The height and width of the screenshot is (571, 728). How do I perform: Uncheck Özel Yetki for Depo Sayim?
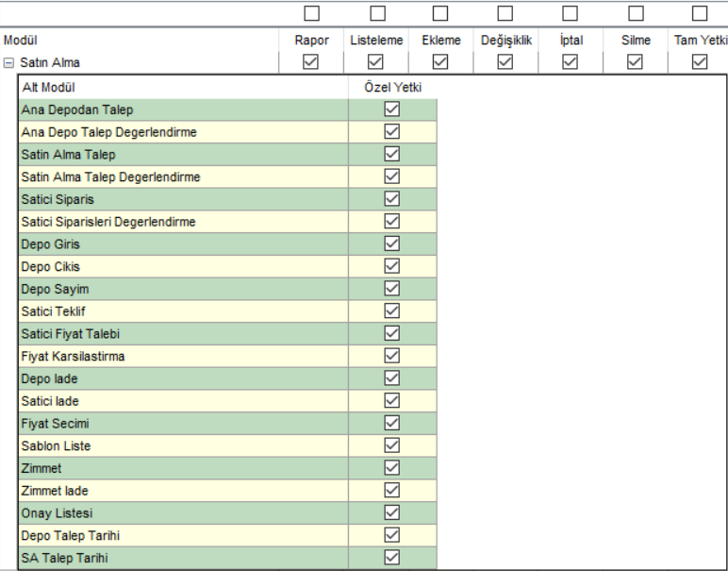pos(392,289)
